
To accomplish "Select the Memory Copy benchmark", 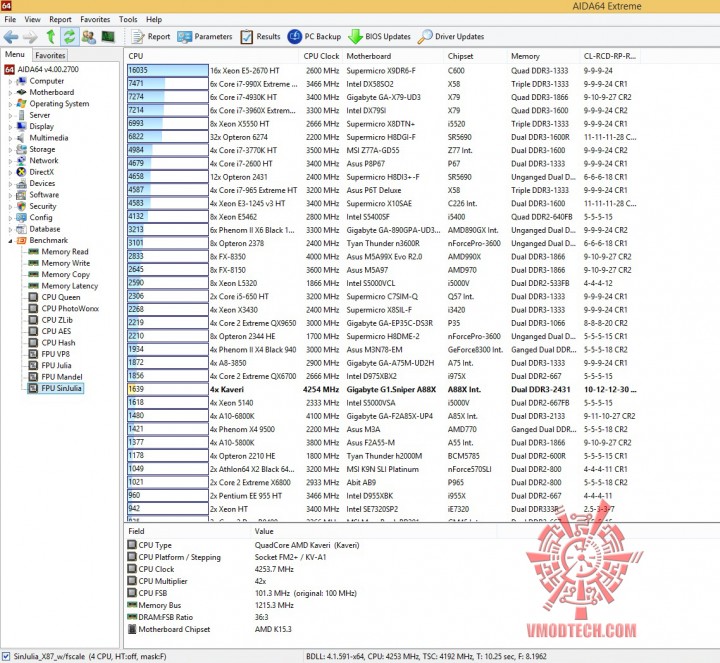I will pos(66,274).
